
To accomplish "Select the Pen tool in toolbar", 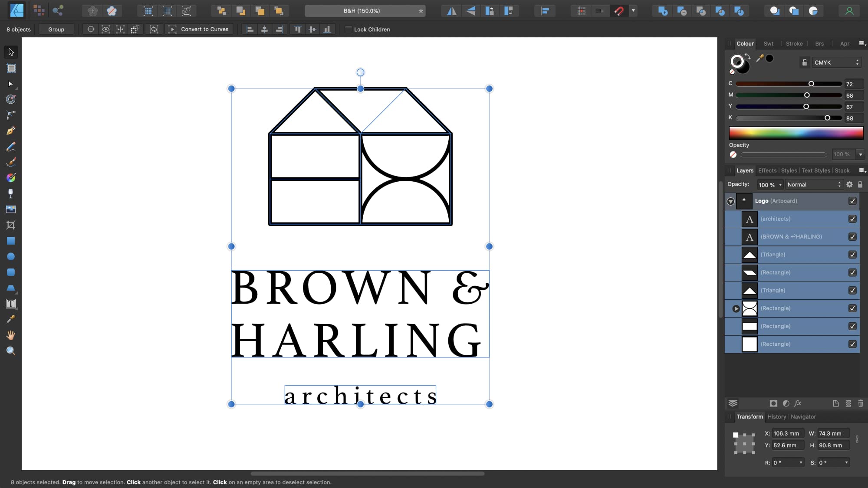I will coord(11,131).
